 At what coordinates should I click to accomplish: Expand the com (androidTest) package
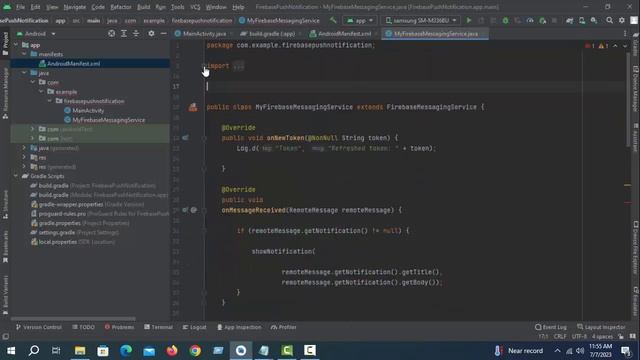click(32, 129)
